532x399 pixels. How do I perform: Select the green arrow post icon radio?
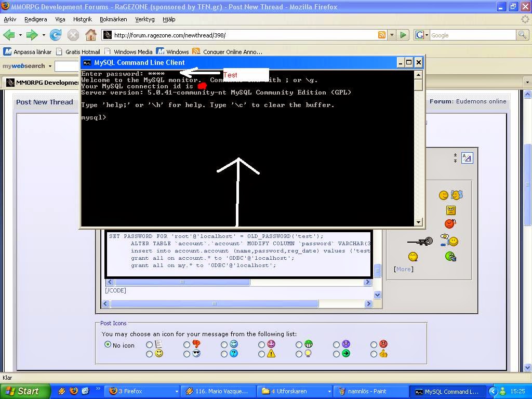(x=336, y=354)
